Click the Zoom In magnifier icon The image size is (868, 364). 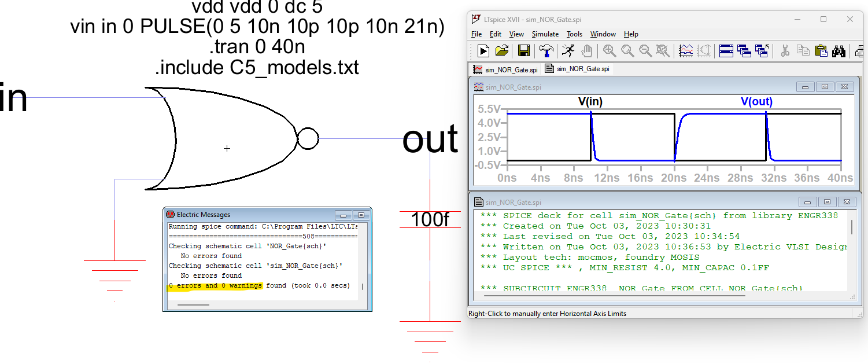pos(610,51)
